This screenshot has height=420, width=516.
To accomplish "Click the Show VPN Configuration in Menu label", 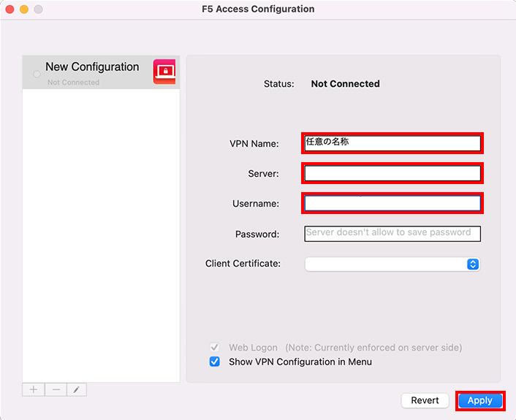I will (x=300, y=362).
